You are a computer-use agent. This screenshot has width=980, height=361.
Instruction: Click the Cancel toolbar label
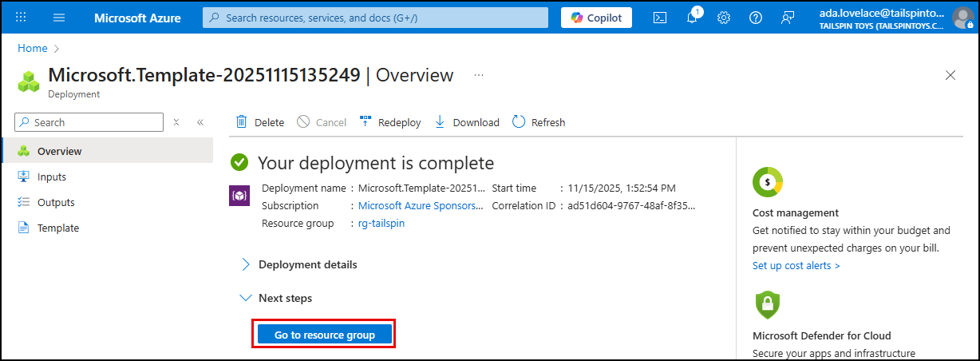[x=331, y=122]
